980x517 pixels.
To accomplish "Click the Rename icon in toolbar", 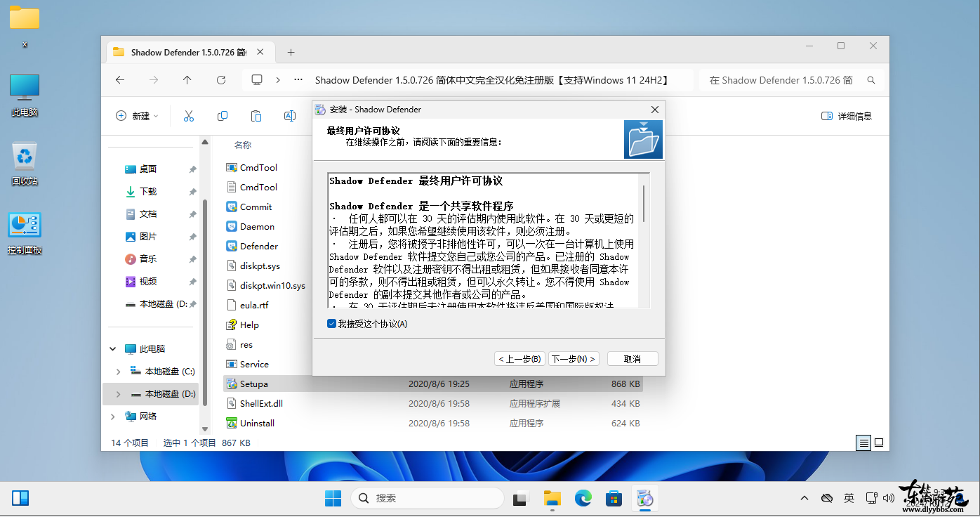I will [x=289, y=116].
